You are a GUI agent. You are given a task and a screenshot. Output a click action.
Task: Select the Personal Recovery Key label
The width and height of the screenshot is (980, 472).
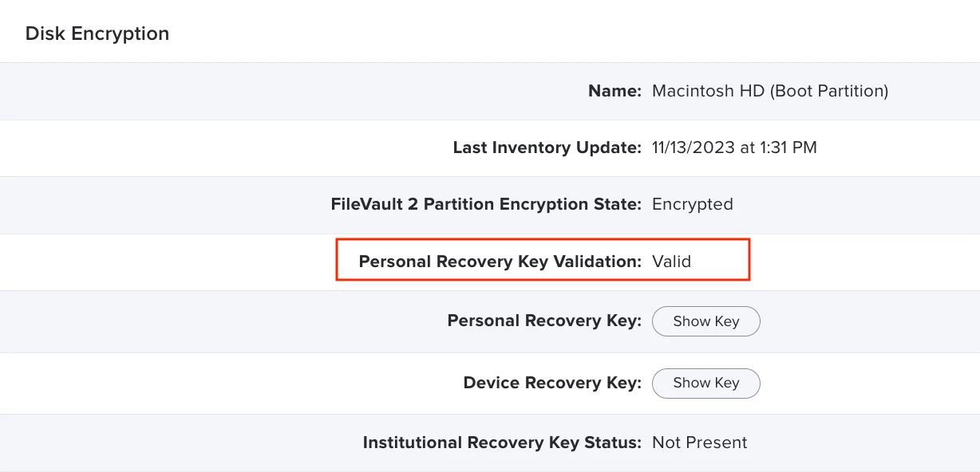[x=544, y=321]
